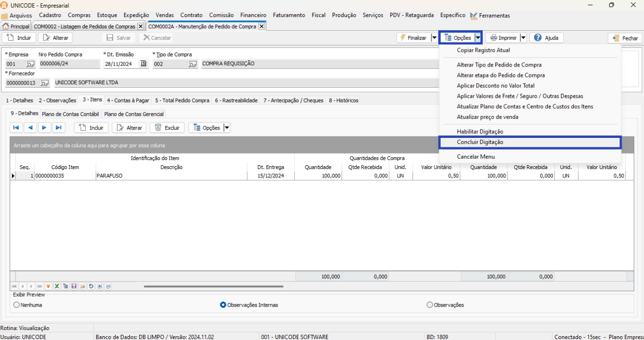
Task: Open items Opções dropdown arrow above grid
Action: [x=226, y=127]
